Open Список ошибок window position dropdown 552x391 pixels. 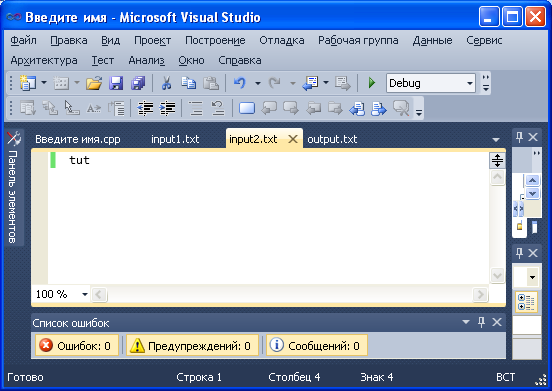(x=466, y=322)
